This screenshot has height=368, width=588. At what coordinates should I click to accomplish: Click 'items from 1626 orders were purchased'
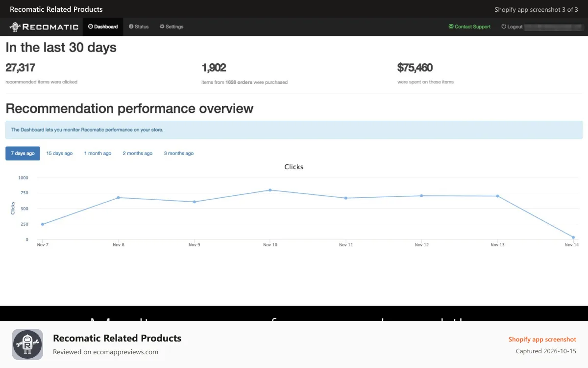pos(245,82)
